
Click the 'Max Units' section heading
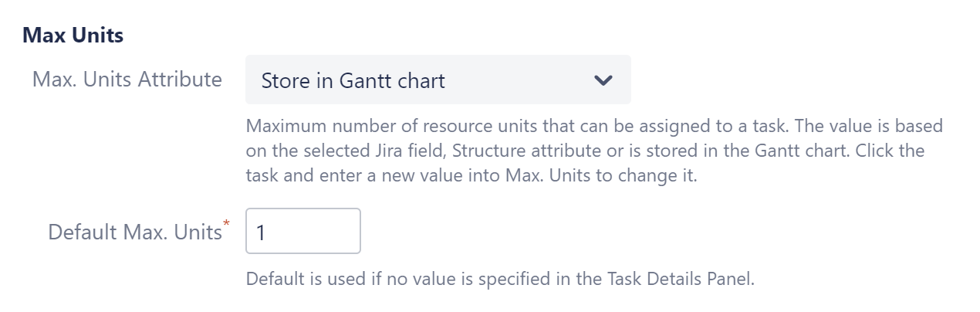73,35
